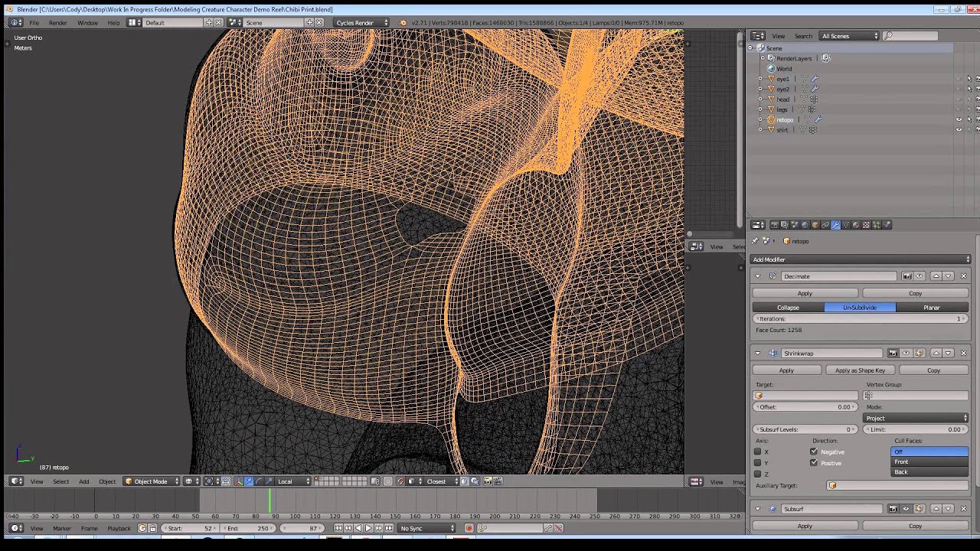Move Decimate modifier down the stack

[x=948, y=276]
